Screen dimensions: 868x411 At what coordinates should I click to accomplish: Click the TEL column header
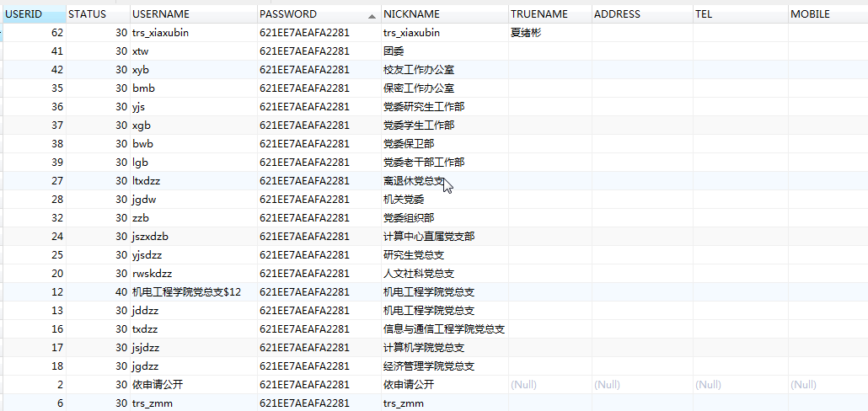coord(741,14)
